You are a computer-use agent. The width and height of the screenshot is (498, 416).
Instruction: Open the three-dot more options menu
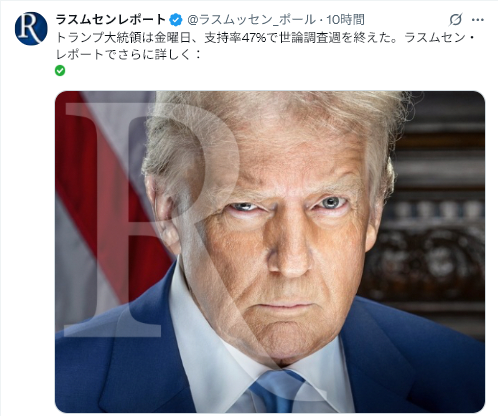coord(478,20)
